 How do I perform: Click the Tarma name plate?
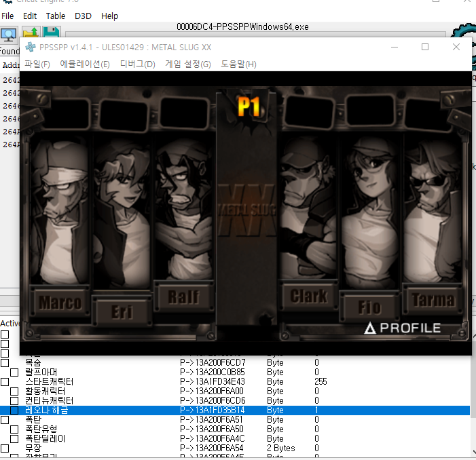(433, 300)
